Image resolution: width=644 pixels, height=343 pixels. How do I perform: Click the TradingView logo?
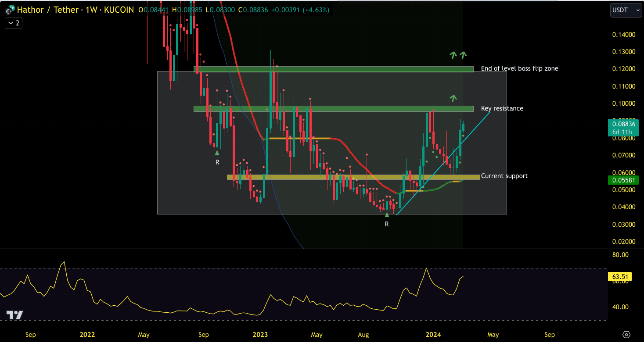[14, 315]
